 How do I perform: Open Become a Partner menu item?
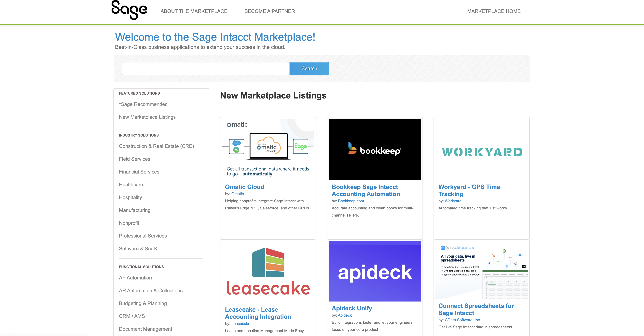click(270, 11)
